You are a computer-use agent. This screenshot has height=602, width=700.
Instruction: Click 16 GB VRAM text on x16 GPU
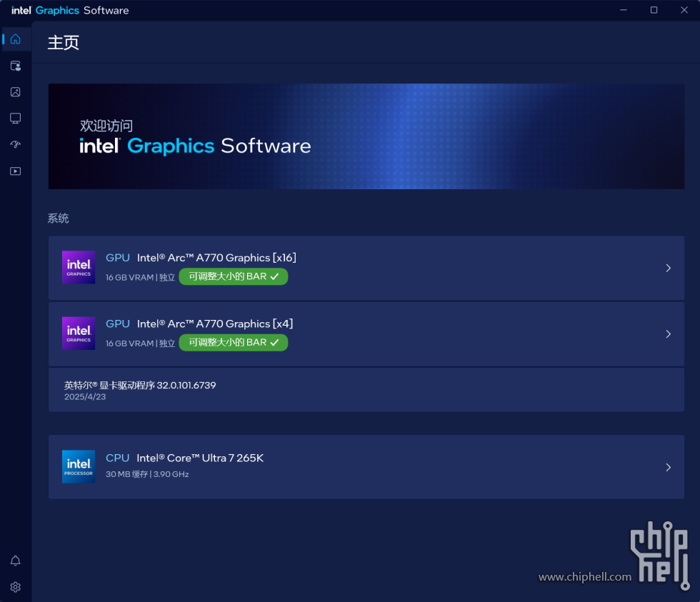click(x=130, y=278)
